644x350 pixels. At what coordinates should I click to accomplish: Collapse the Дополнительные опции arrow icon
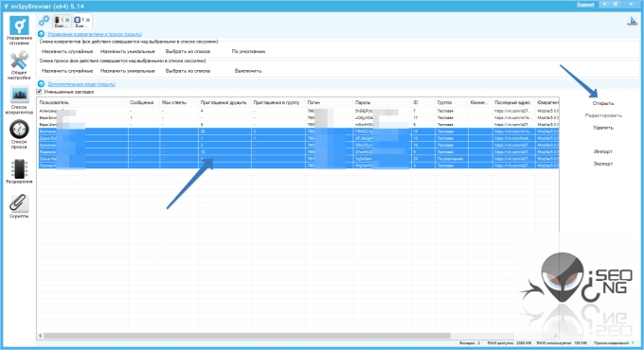tap(41, 83)
